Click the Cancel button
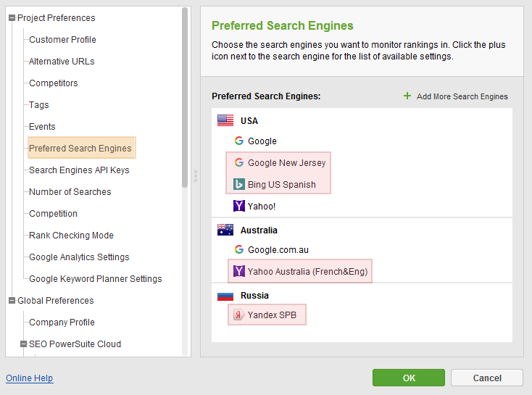 point(487,378)
